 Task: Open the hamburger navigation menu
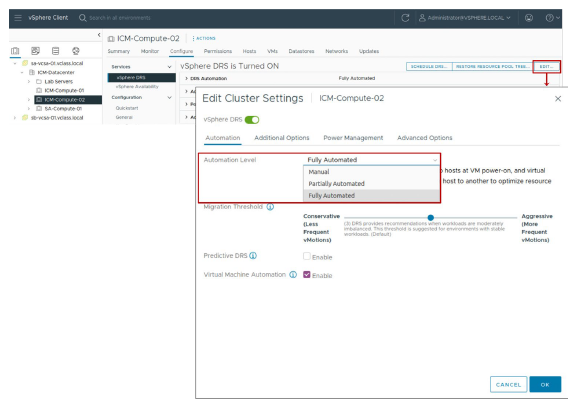pyautogui.click(x=18, y=18)
